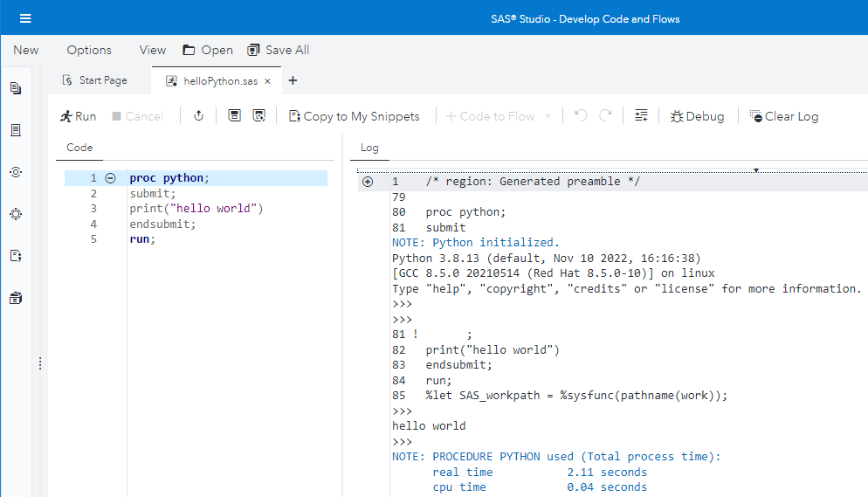
Task: Click the Clear Log button
Action: [783, 116]
